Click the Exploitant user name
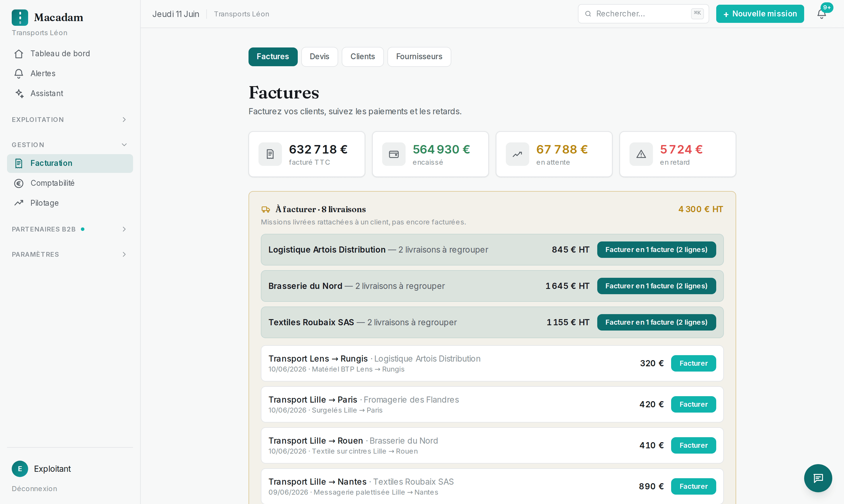844x504 pixels. [52, 469]
